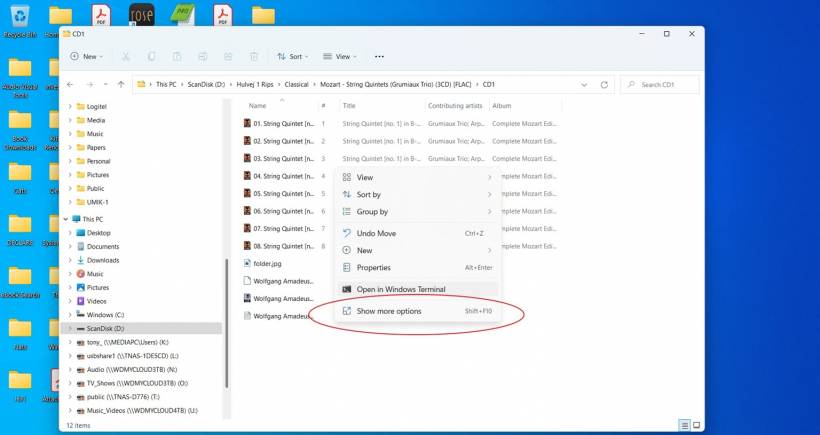Open the View dropdown in toolbar
820x435 pixels.
(x=339, y=56)
